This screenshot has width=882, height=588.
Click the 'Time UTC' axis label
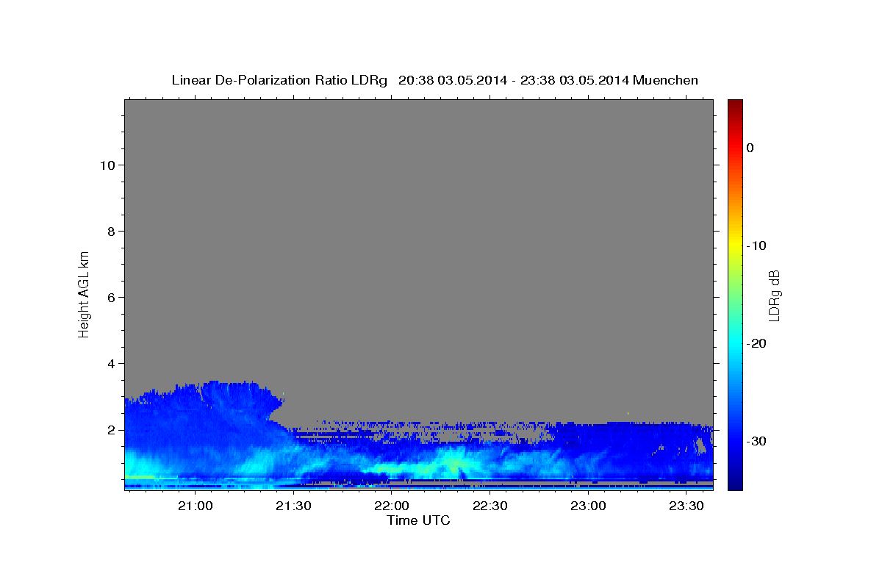coord(418,520)
